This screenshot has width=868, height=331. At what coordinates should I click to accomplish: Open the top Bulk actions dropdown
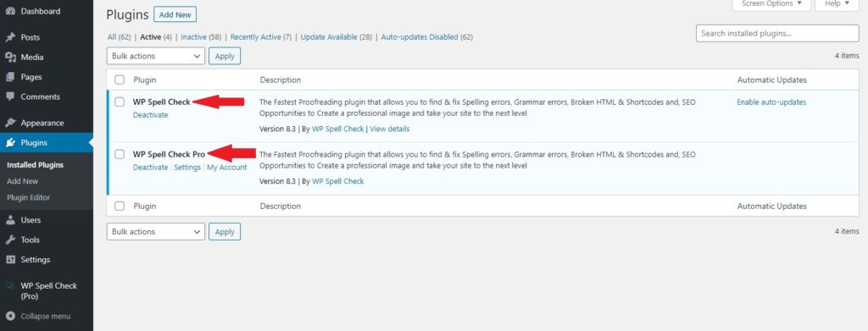click(x=156, y=56)
